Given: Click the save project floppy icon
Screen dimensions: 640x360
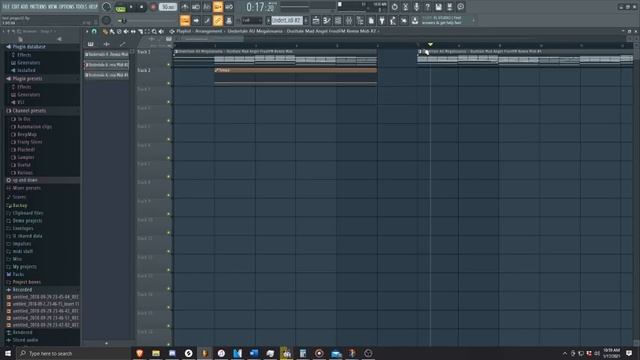Looking at the screenshot, I should point(438,7).
